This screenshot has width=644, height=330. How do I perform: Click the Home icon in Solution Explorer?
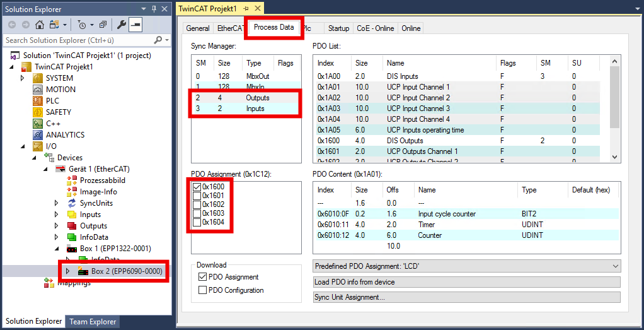click(40, 25)
